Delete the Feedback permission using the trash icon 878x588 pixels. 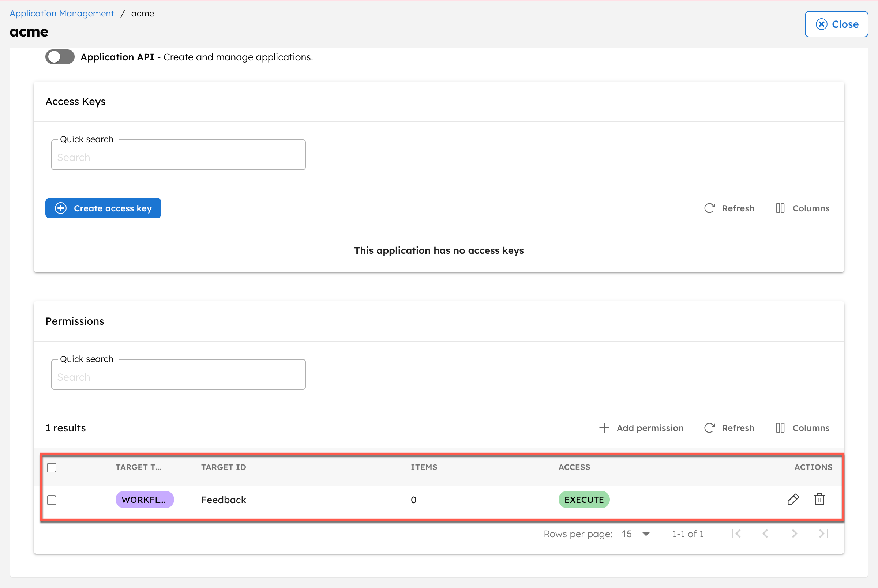[x=819, y=499]
